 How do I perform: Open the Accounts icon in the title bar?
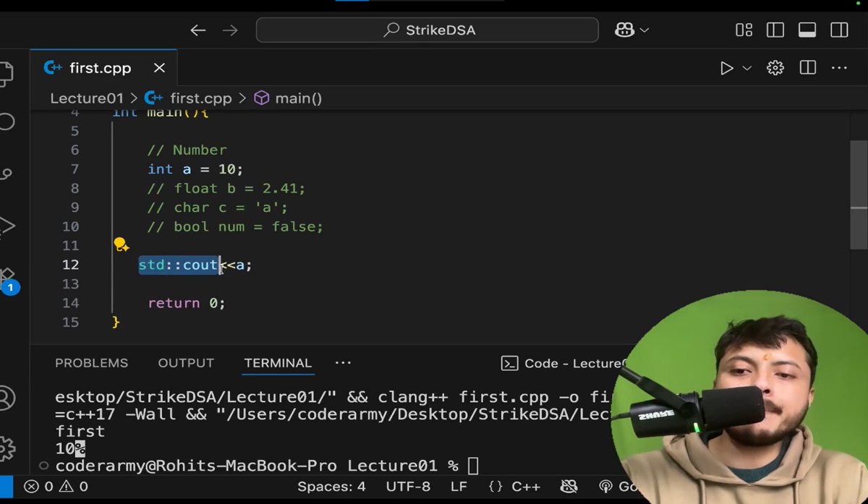[624, 30]
